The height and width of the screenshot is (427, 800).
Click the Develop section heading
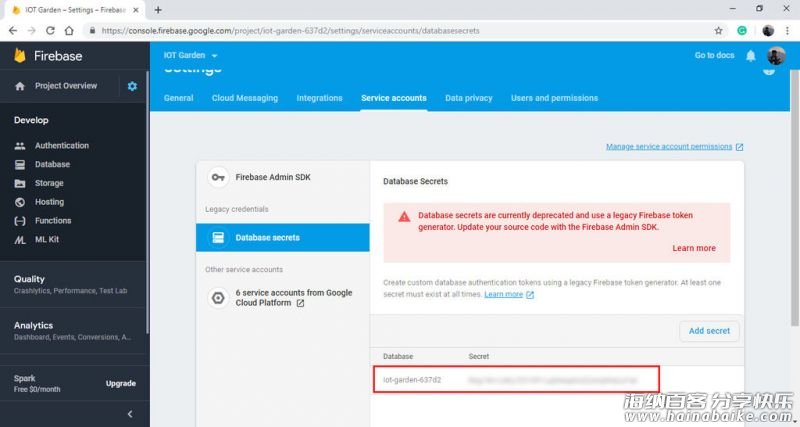point(31,120)
